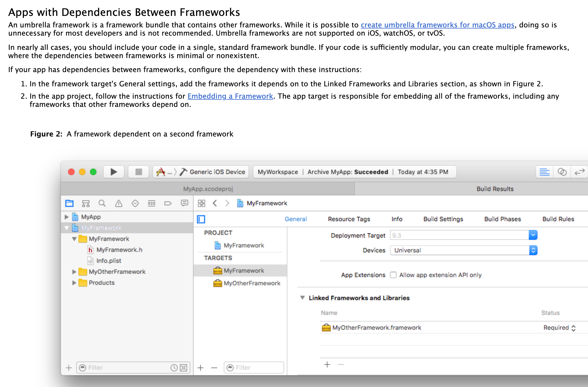Click the standard editor lines icon
588x387 pixels.
[x=544, y=172]
